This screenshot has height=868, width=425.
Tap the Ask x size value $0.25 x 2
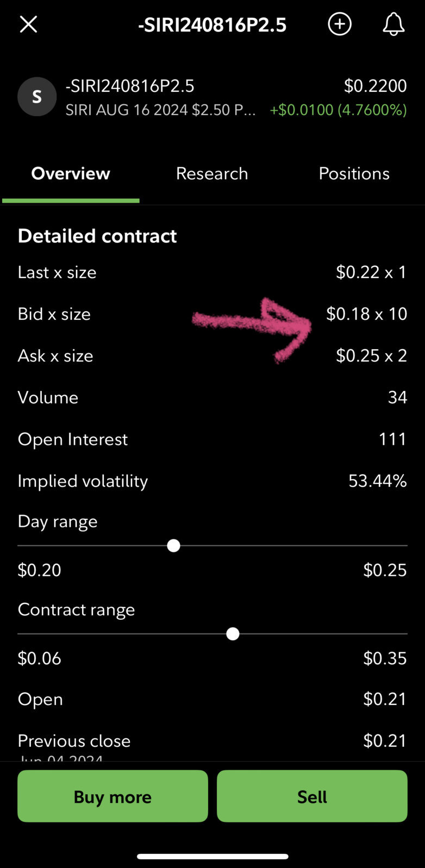(372, 356)
